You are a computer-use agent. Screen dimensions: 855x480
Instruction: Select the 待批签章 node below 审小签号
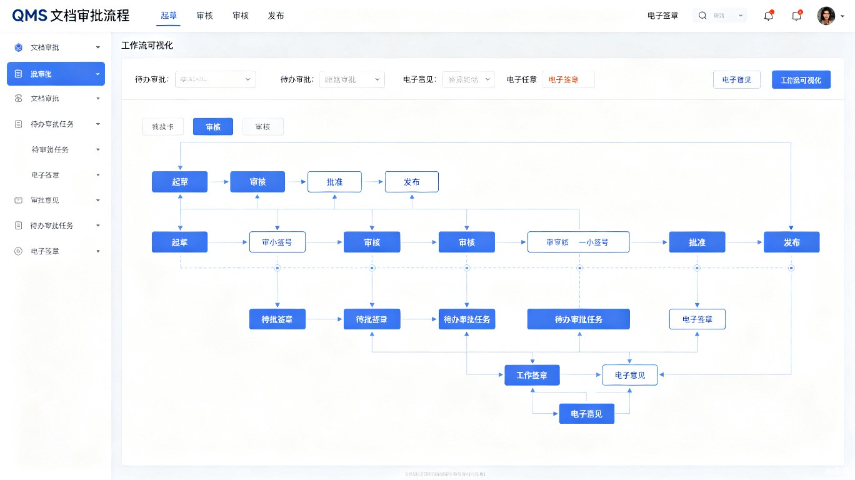[277, 319]
